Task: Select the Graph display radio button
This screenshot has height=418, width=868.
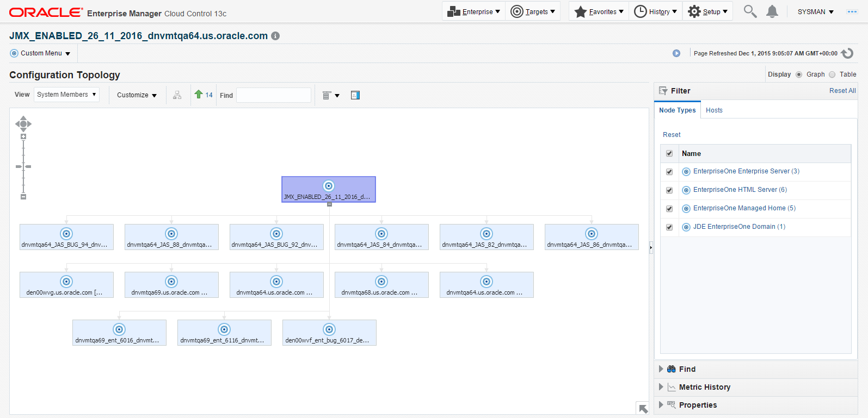Action: click(x=799, y=74)
